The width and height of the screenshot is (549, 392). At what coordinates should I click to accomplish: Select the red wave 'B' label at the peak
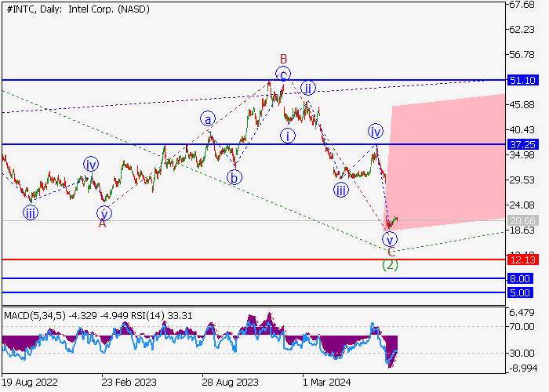point(284,59)
